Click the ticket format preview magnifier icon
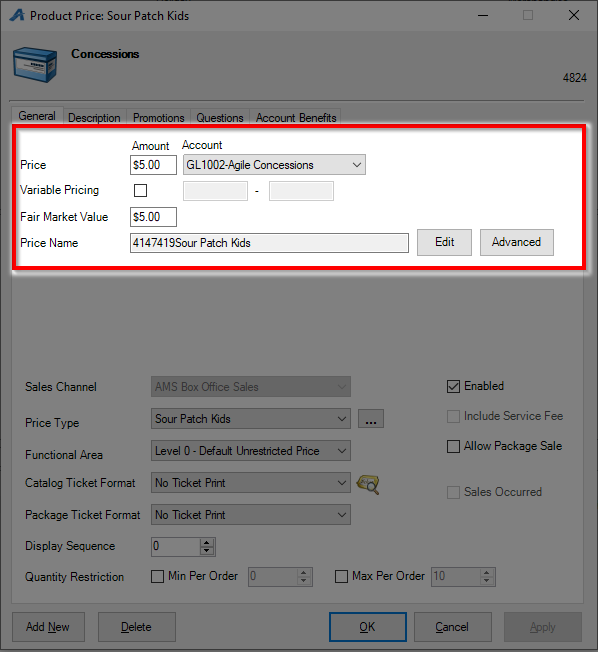Image resolution: width=598 pixels, height=652 pixels. [x=368, y=484]
